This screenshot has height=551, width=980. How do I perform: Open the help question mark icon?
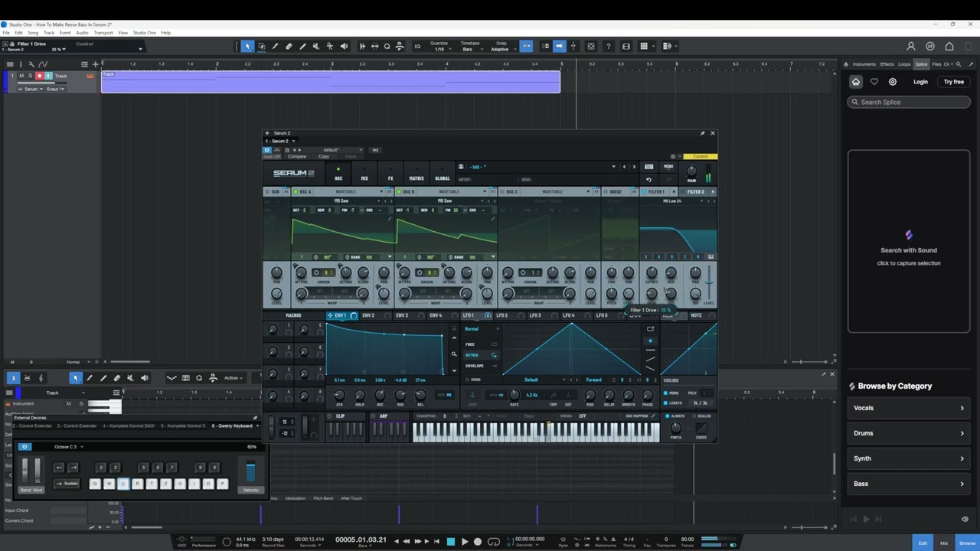(x=609, y=47)
